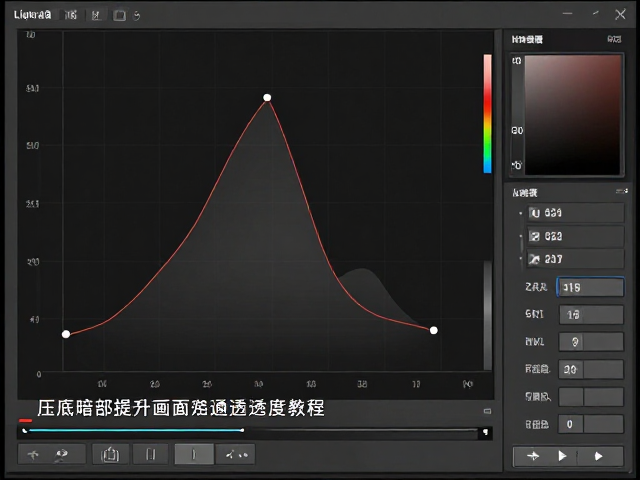Select the rightmost curve control point
Screen dimensions: 640x480
pyautogui.click(x=433, y=330)
